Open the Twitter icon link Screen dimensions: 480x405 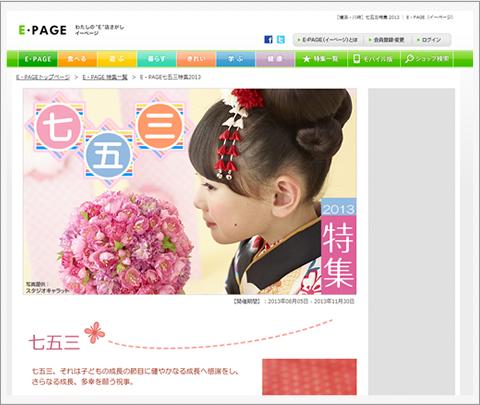click(x=281, y=39)
